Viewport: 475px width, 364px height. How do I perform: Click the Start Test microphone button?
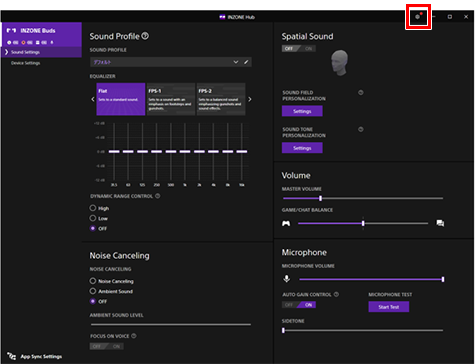pos(389,307)
